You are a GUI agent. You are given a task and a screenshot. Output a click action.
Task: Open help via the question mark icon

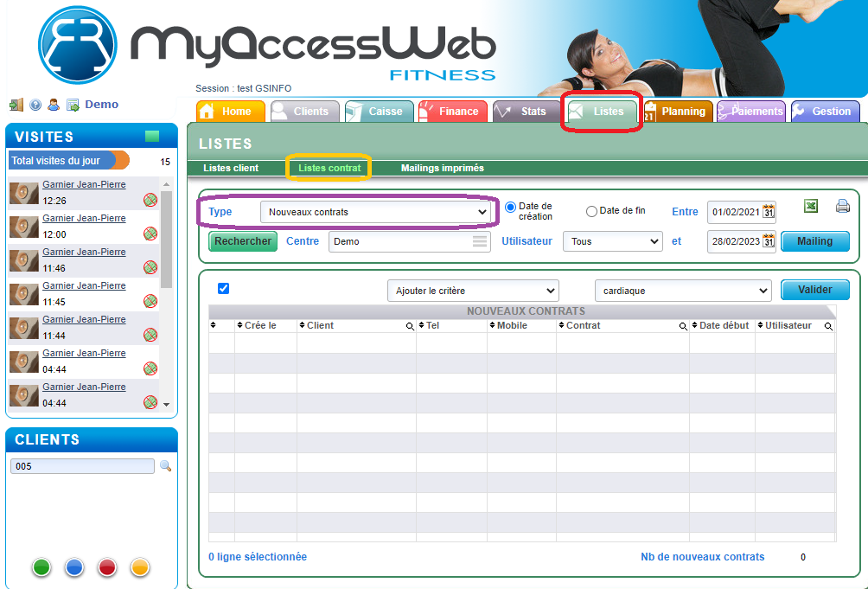click(x=35, y=105)
